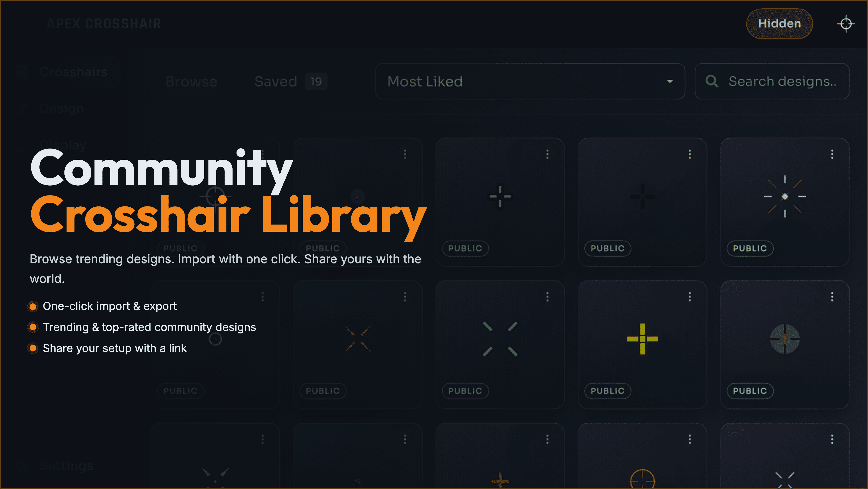The height and width of the screenshot is (489, 868).
Task: Open three-dot menu on orange circle crosshair card
Action: tap(690, 439)
